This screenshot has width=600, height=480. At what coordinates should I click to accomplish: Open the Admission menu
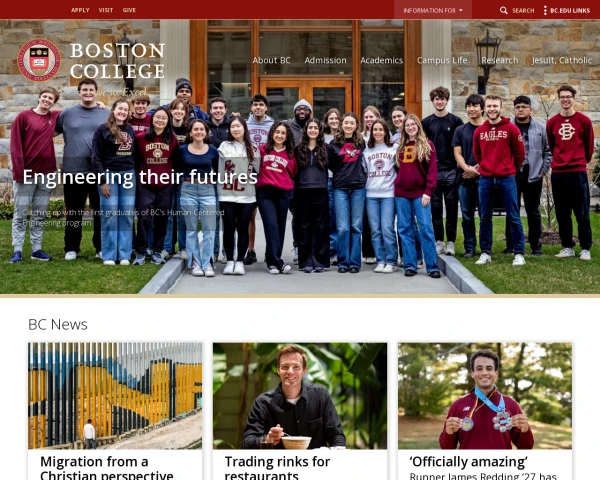326,60
